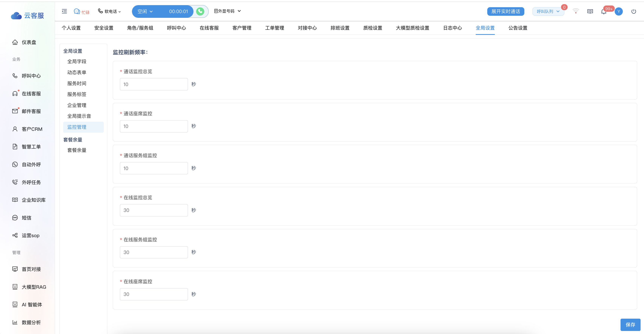
Task: Switch to 公告设置 tab
Action: (x=518, y=28)
